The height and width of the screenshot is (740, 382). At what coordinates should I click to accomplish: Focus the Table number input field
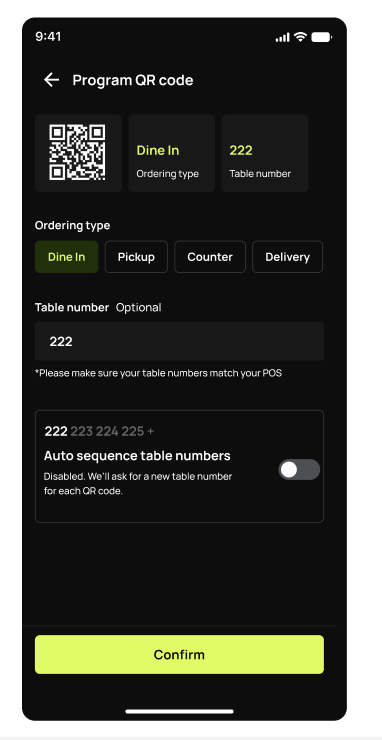pyautogui.click(x=179, y=341)
